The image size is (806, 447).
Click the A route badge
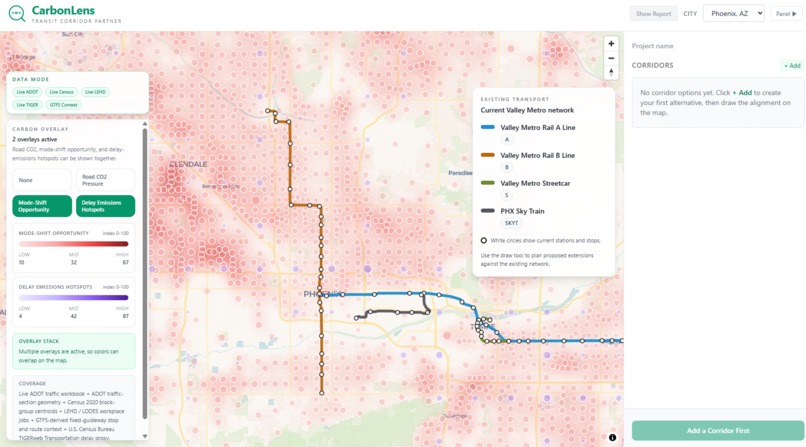[x=507, y=139]
